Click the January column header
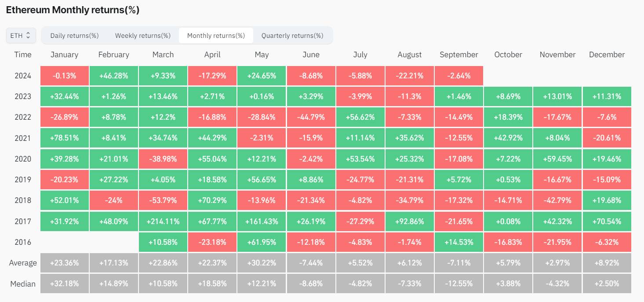This screenshot has width=644, height=302. pyautogui.click(x=64, y=55)
